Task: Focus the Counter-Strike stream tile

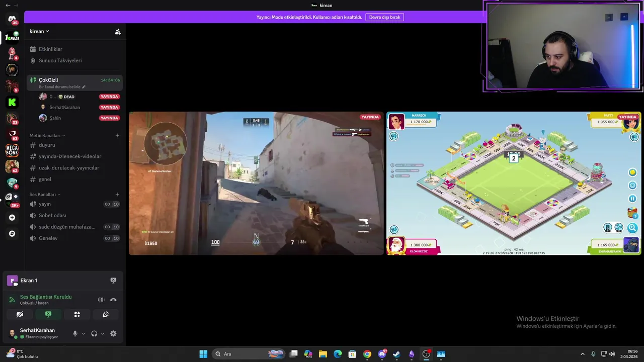Action: click(256, 184)
